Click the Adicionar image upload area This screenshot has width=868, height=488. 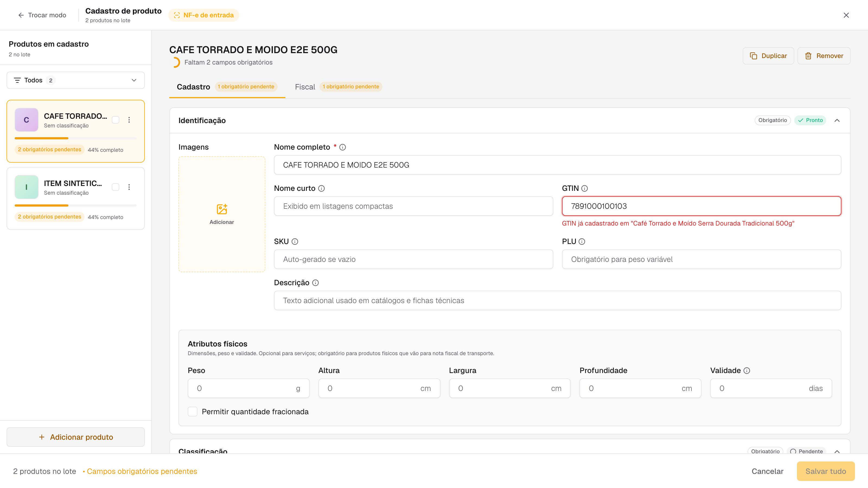pyautogui.click(x=222, y=214)
